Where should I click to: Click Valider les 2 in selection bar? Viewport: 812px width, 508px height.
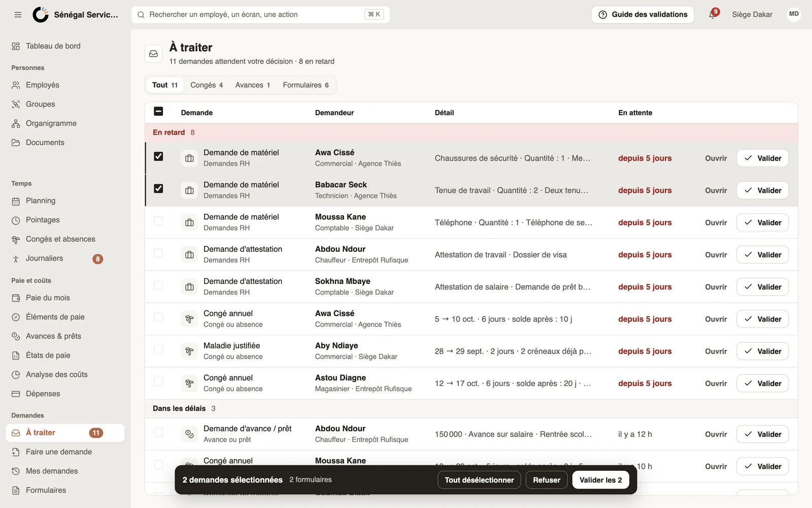click(600, 480)
